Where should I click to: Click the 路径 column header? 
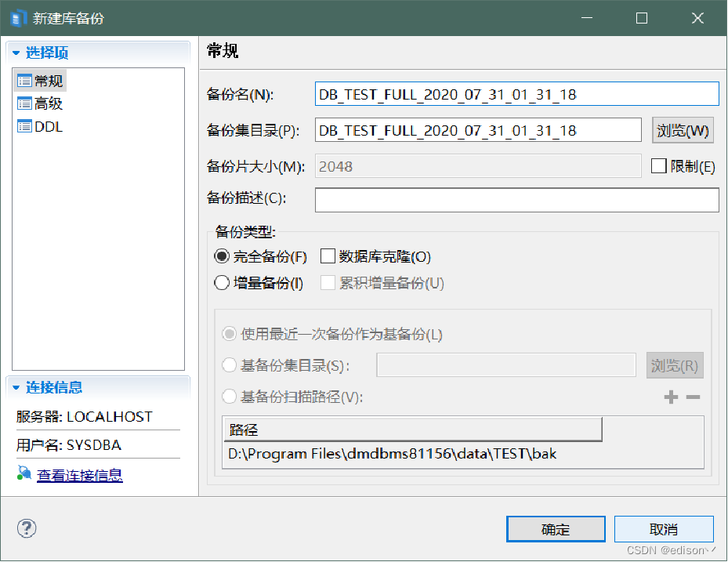pyautogui.click(x=413, y=430)
